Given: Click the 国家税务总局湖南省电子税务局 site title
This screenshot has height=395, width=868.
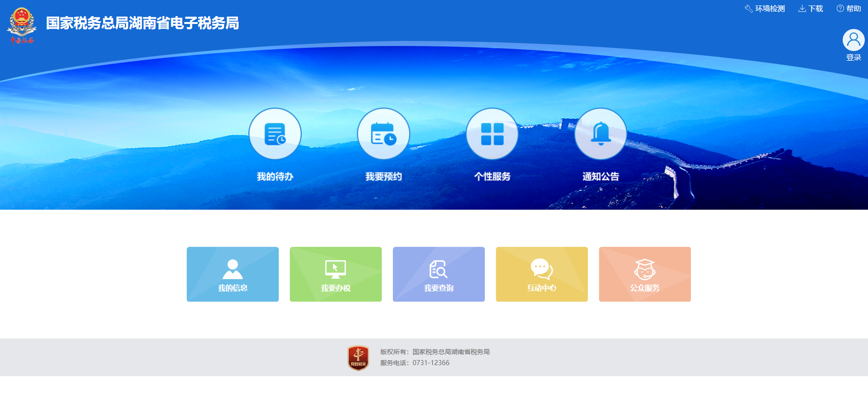Looking at the screenshot, I should pos(143,23).
